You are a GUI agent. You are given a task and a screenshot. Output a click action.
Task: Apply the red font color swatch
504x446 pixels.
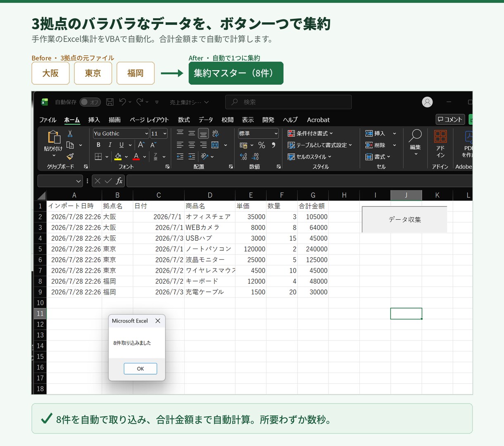pyautogui.click(x=136, y=157)
